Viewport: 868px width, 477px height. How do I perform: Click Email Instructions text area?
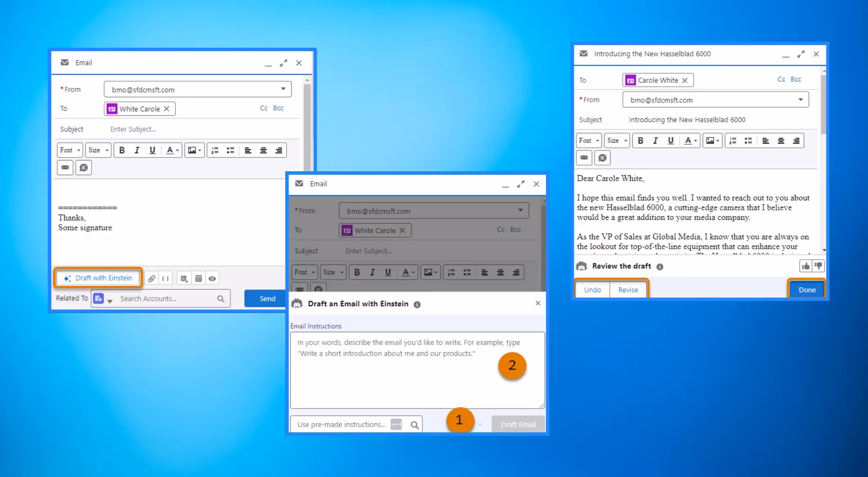click(x=418, y=370)
